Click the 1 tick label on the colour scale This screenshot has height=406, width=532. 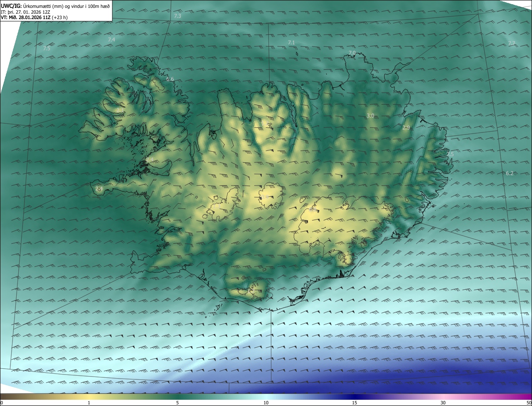point(89,403)
